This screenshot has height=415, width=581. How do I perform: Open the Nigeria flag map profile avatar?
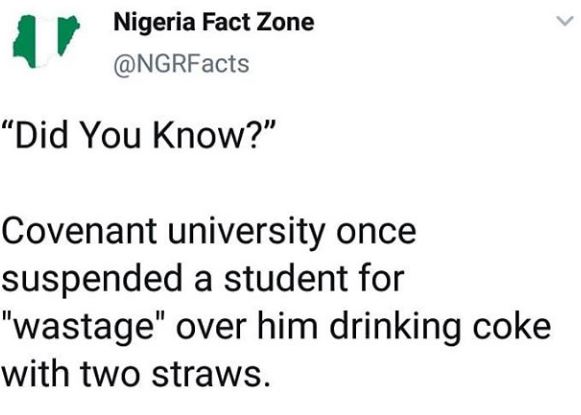coord(46,41)
